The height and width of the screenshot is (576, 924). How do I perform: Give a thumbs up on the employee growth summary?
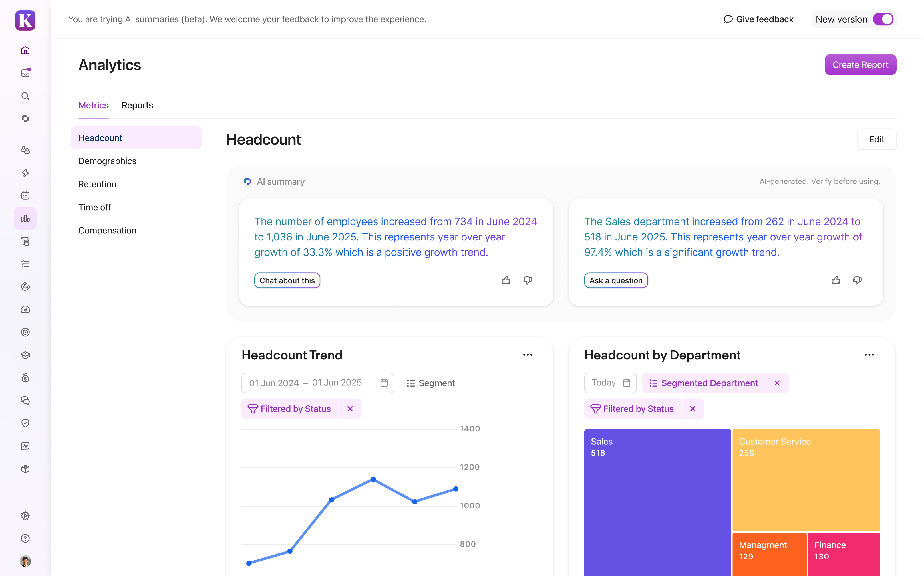pos(506,280)
